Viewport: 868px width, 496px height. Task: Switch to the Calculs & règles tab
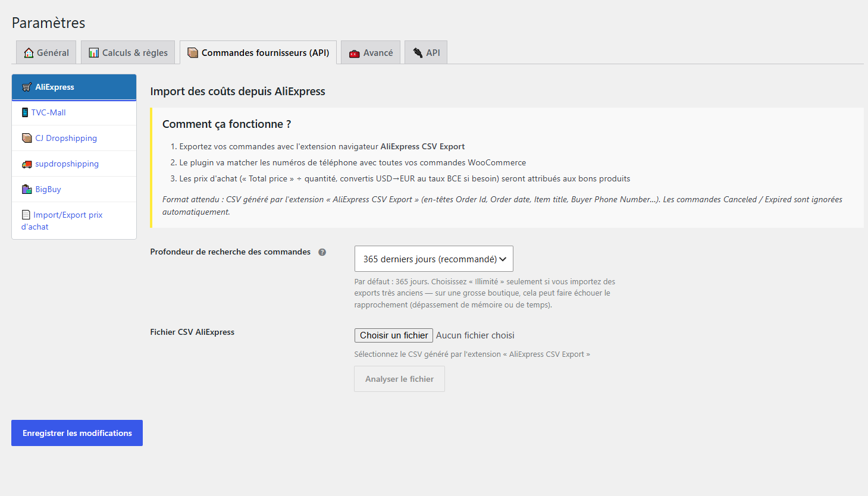(x=129, y=52)
